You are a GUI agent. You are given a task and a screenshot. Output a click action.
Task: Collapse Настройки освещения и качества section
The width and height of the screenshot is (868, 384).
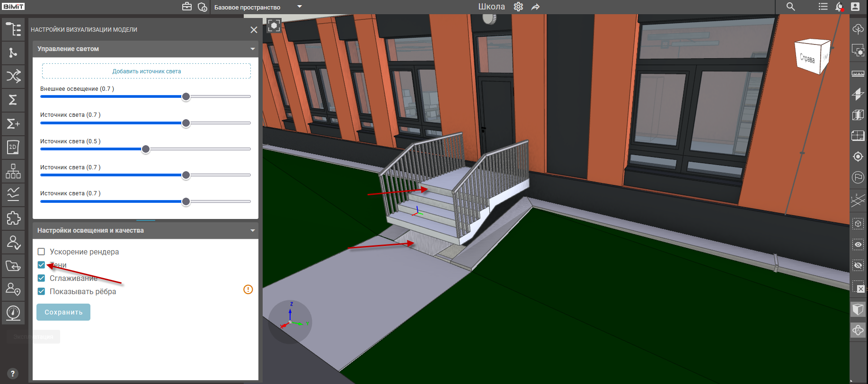coord(252,230)
